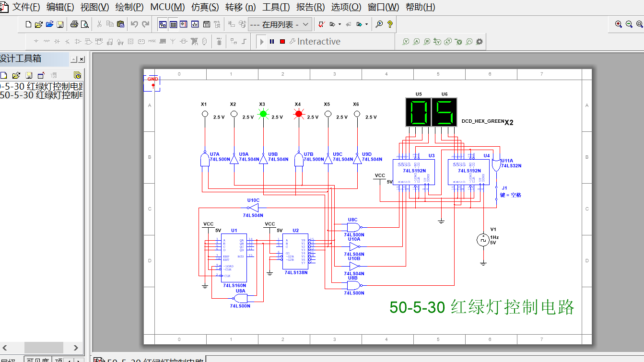Select the 74LS160N counter U1
The height and width of the screenshot is (362, 644).
coord(235,258)
